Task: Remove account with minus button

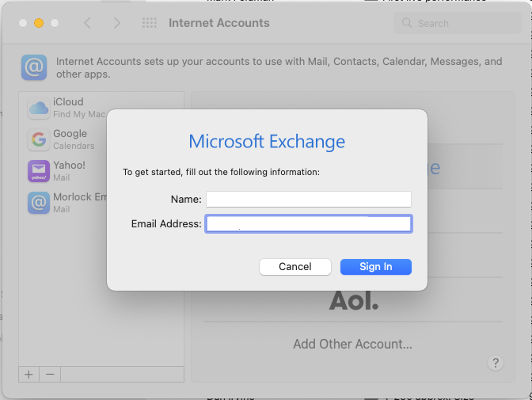Action: click(x=50, y=374)
